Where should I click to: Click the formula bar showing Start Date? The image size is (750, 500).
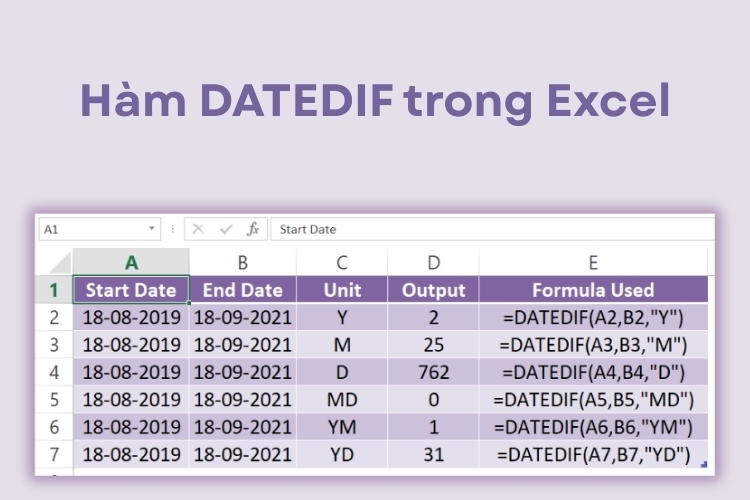point(492,229)
